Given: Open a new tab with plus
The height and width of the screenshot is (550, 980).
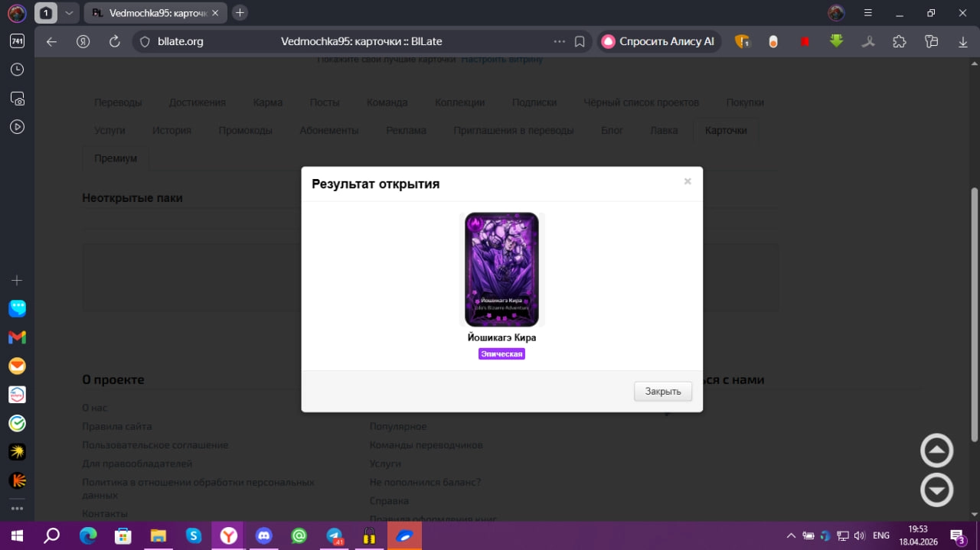Looking at the screenshot, I should pyautogui.click(x=240, y=13).
